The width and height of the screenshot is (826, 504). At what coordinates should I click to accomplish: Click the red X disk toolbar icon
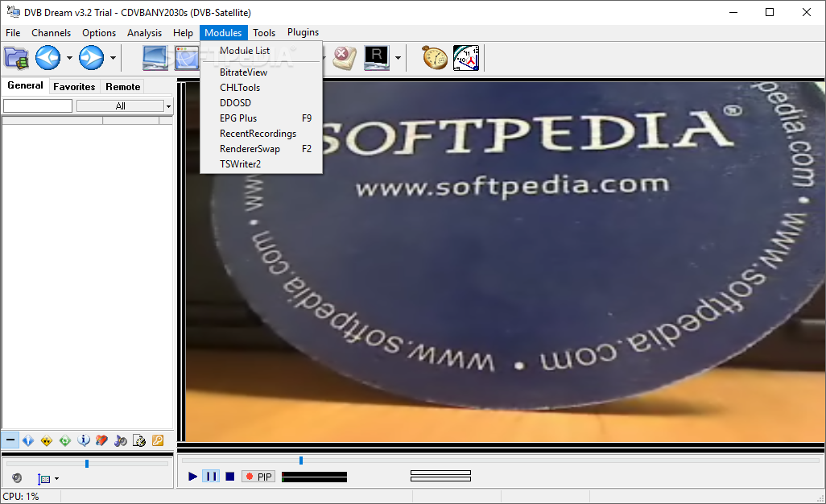345,58
